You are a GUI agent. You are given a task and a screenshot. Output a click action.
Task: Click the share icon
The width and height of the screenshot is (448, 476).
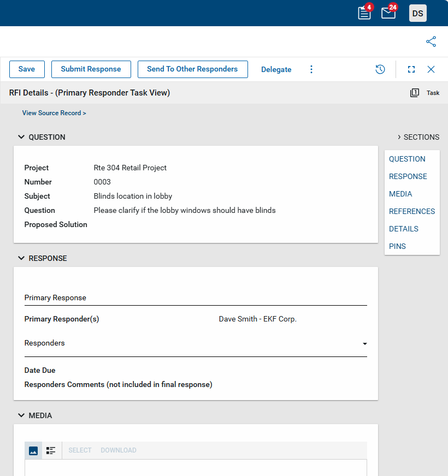[431, 41]
